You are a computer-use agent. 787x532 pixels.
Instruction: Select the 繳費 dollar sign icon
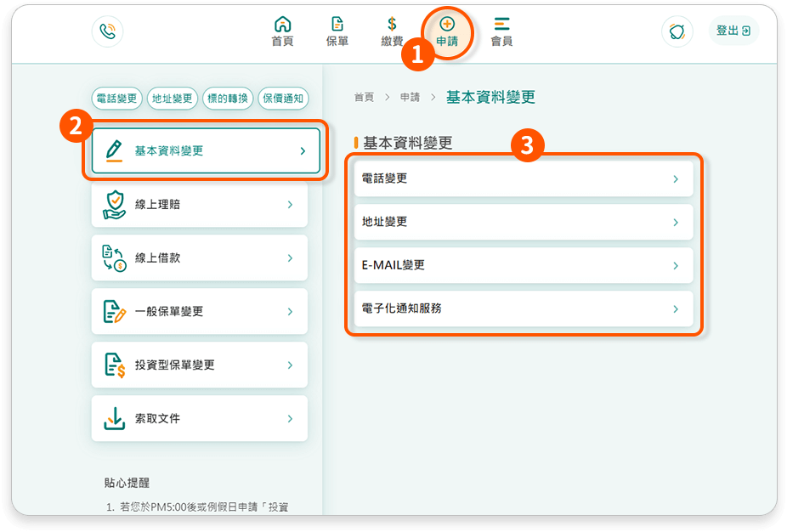[x=392, y=24]
